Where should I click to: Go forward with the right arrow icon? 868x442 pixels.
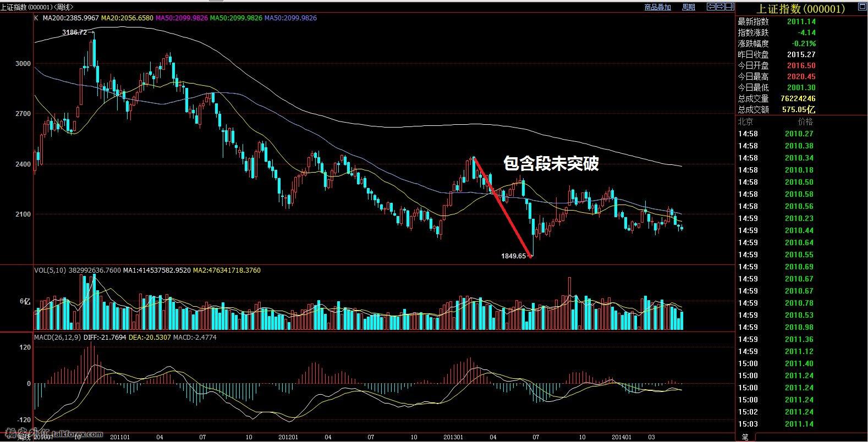[x=721, y=7]
